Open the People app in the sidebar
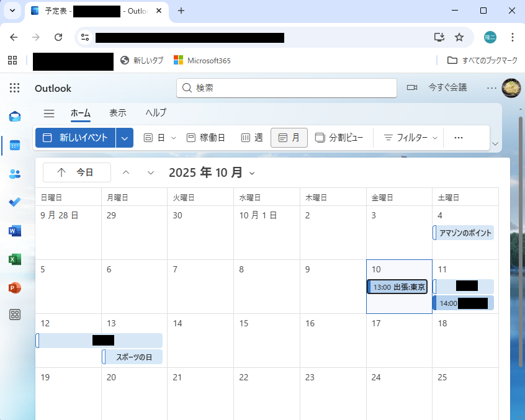525x420 pixels. (x=14, y=174)
